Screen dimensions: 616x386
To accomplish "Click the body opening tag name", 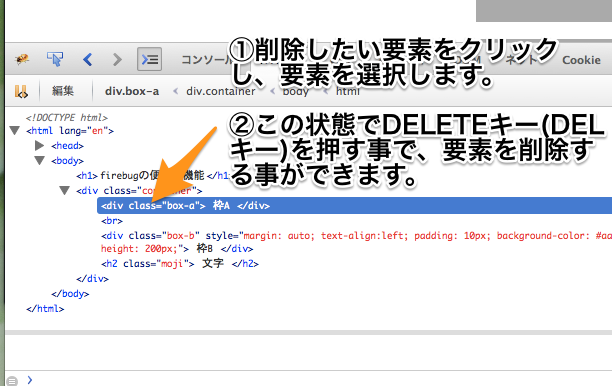I will click(68, 161).
